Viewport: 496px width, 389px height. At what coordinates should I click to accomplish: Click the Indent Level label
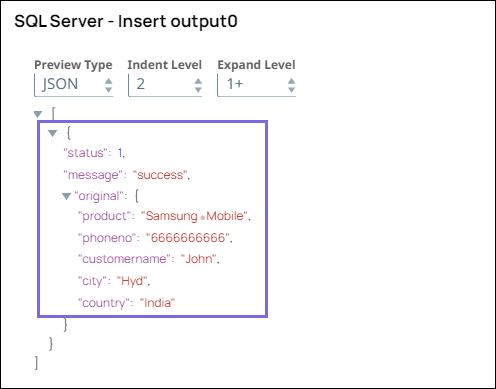(165, 65)
